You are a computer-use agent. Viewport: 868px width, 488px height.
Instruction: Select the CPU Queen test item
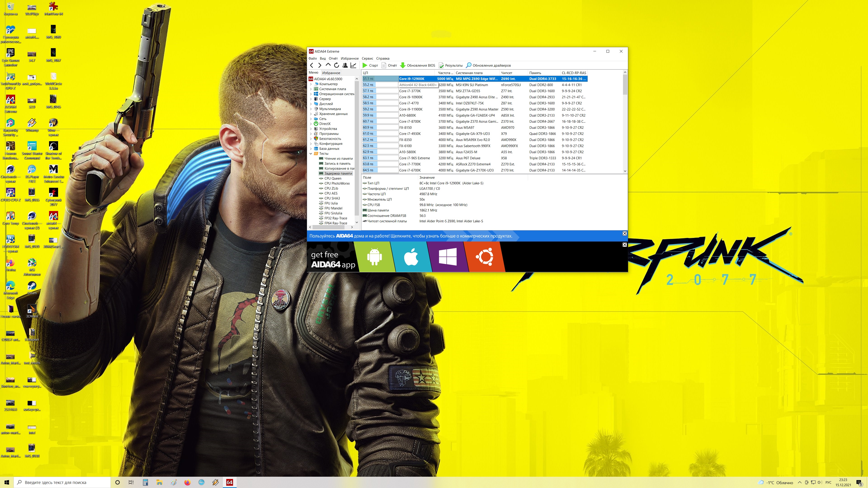pos(333,178)
